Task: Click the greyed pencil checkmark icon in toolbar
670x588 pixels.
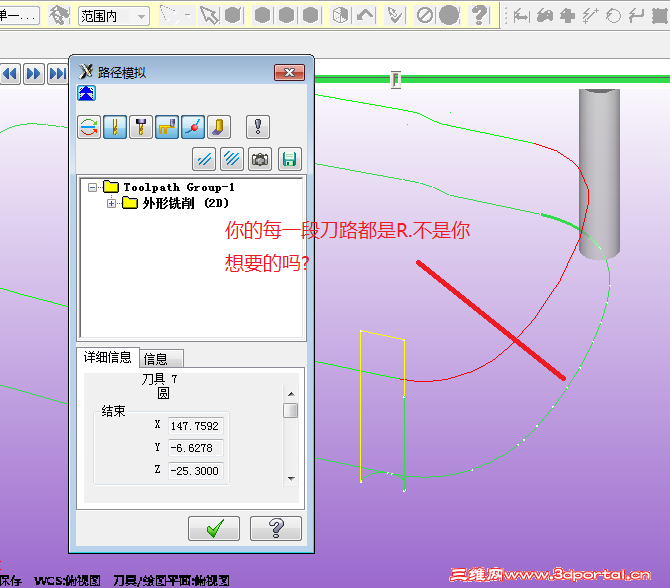Action: (394, 16)
